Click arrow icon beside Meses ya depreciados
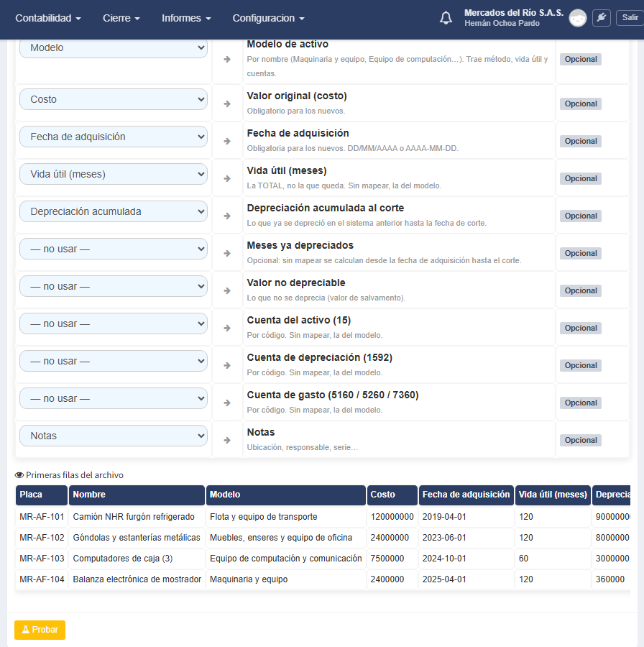The width and height of the screenshot is (644, 647). [227, 253]
